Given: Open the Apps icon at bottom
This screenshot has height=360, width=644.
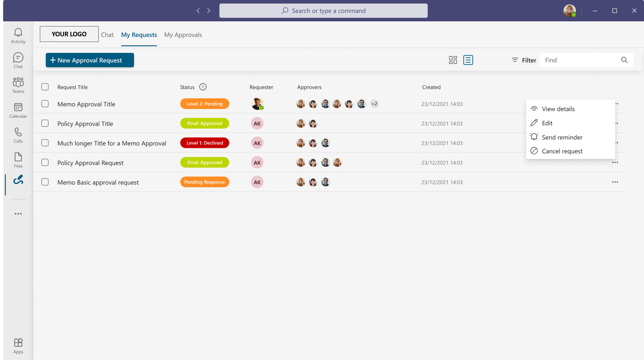Looking at the screenshot, I should pos(18,345).
